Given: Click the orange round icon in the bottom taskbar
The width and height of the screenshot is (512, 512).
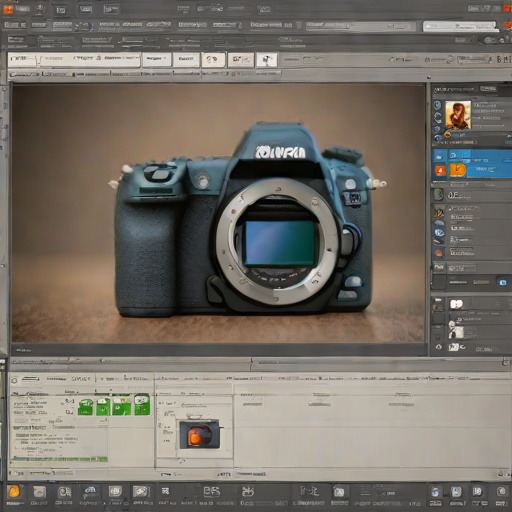Looking at the screenshot, I should [14, 492].
